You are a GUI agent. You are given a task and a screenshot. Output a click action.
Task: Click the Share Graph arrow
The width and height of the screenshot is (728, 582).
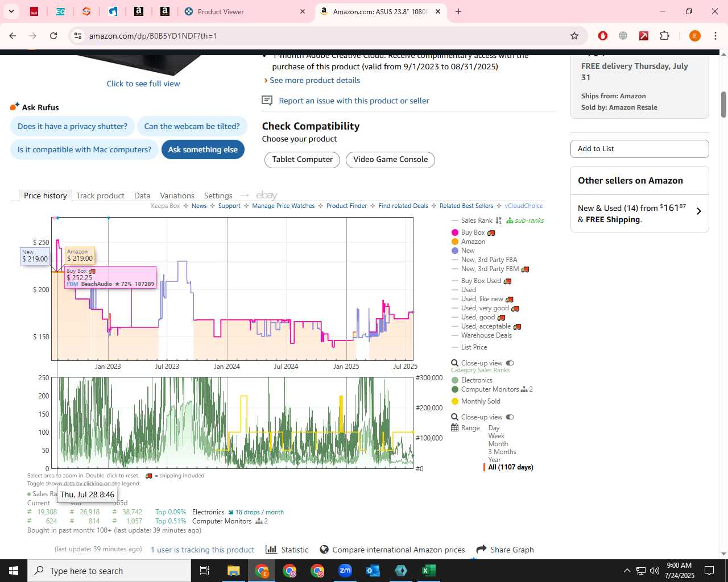tap(481, 549)
